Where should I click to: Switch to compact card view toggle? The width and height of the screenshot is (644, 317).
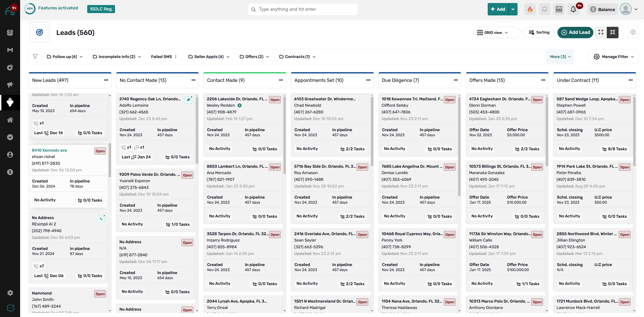coord(612,32)
